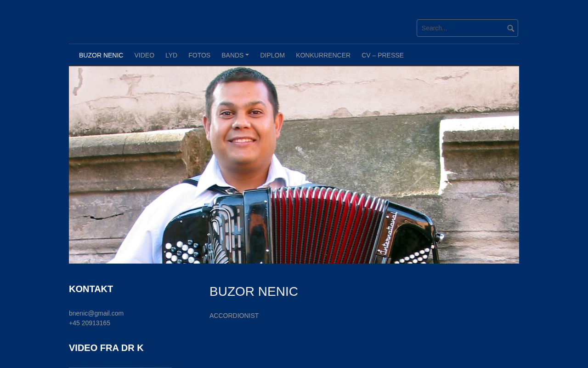Click the International logo on the accordion
Screen dimensions: 588x368
(x=388, y=233)
